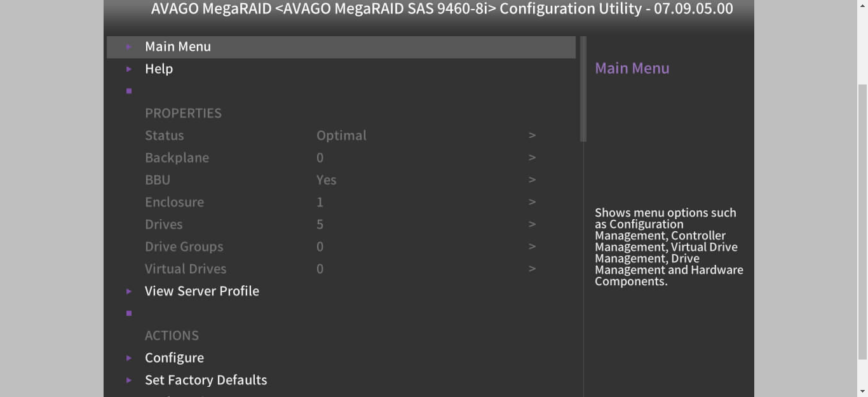Image resolution: width=868 pixels, height=397 pixels.
Task: Click the BBU property label
Action: [158, 180]
